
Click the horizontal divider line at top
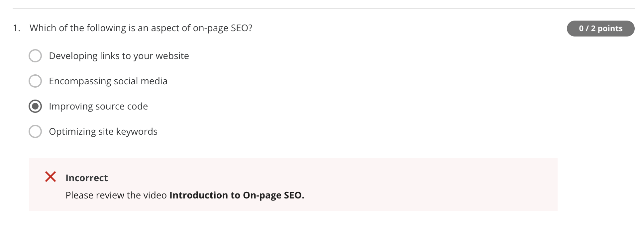(x=323, y=8)
